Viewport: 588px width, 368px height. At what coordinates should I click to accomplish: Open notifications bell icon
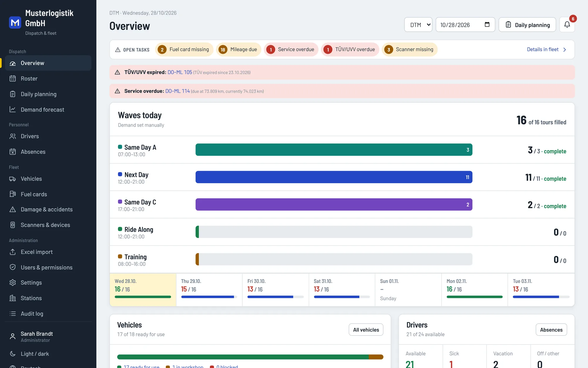pyautogui.click(x=567, y=25)
